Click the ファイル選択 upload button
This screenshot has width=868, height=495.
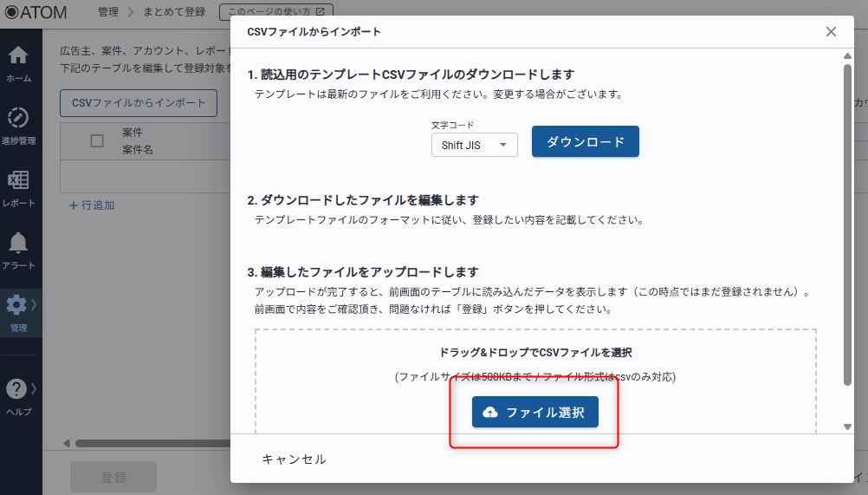click(x=534, y=412)
